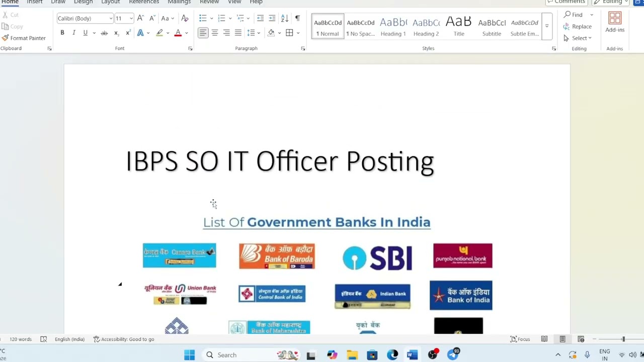Click Clear All Formatting icon
The width and height of the screenshot is (644, 362).
pyautogui.click(x=185, y=18)
